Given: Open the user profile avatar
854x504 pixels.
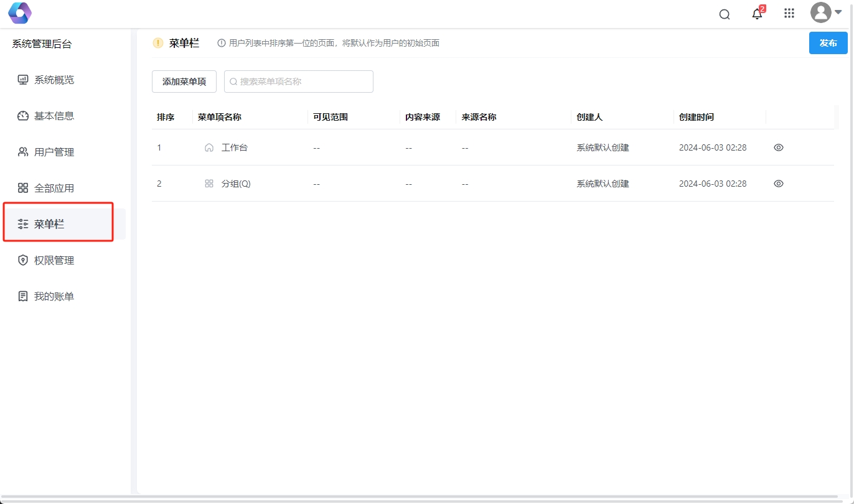Looking at the screenshot, I should pos(820,12).
